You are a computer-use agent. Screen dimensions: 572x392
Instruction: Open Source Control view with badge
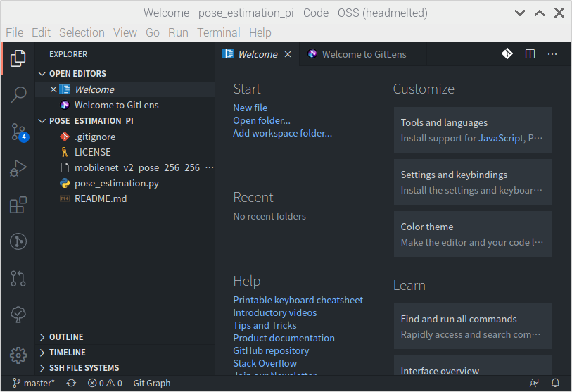coord(19,132)
